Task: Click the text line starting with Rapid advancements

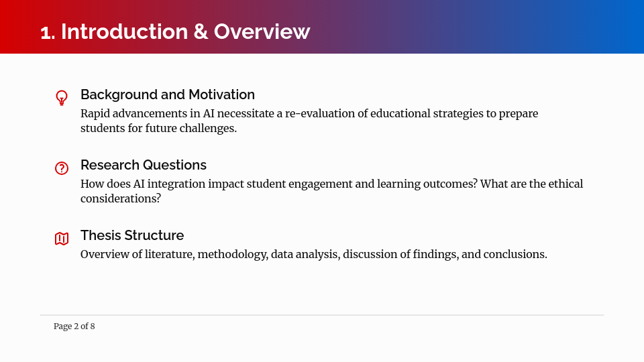Action: [x=309, y=113]
